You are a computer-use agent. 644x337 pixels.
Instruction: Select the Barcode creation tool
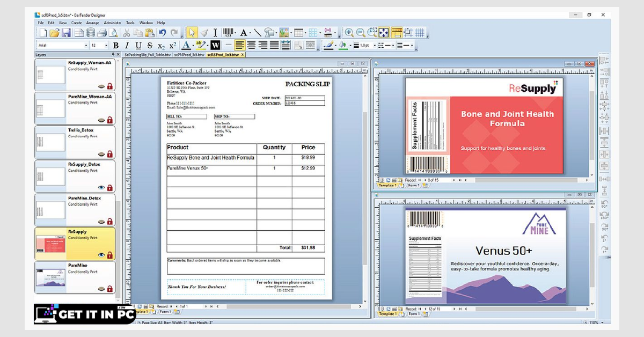coord(229,33)
